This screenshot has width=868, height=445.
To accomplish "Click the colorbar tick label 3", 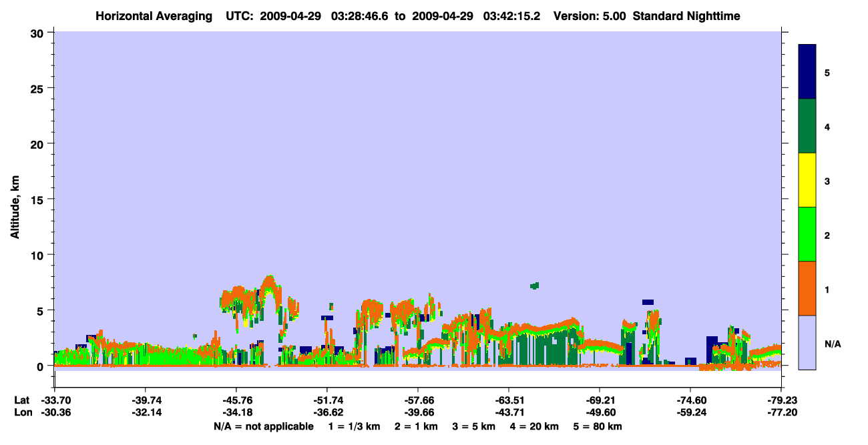I will tap(827, 181).
